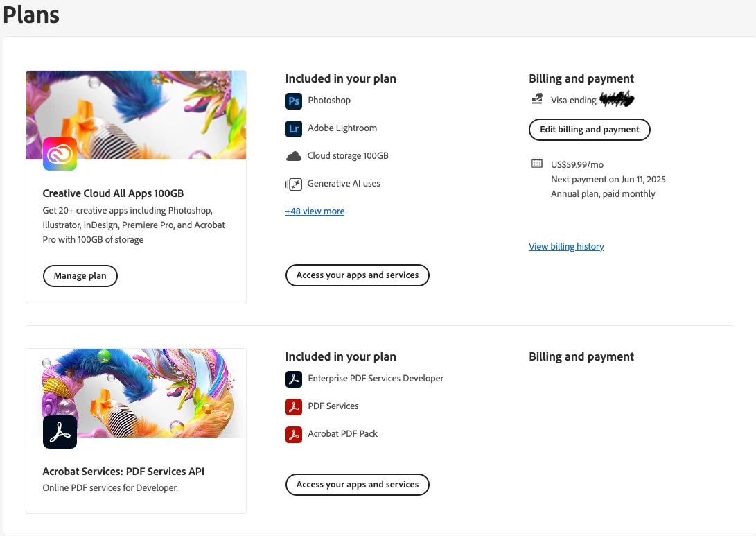Screen dimensions: 756x536
Task: Click the Creative Cloud plan banner image
Action: click(136, 115)
